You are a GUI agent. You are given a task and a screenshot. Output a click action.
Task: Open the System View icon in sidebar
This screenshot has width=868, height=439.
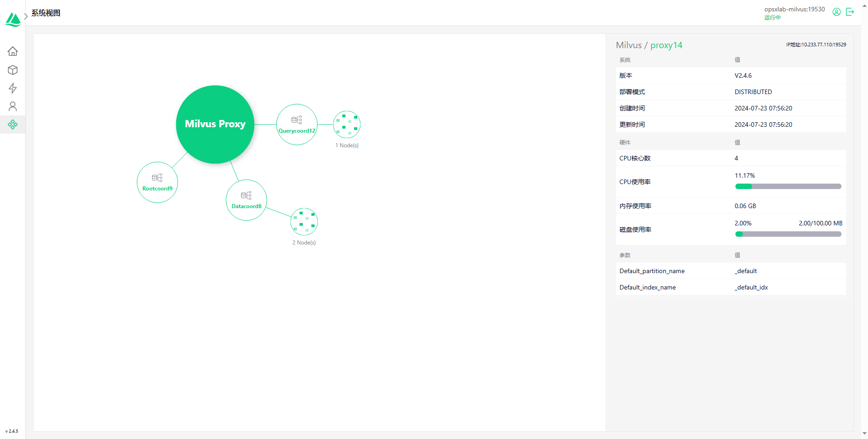[13, 125]
